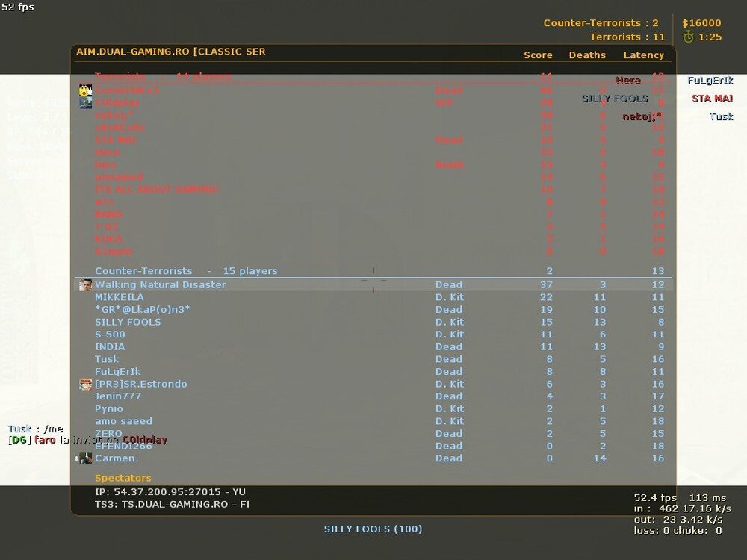Click the Latency column header
The image size is (747, 560).
coord(643,55)
